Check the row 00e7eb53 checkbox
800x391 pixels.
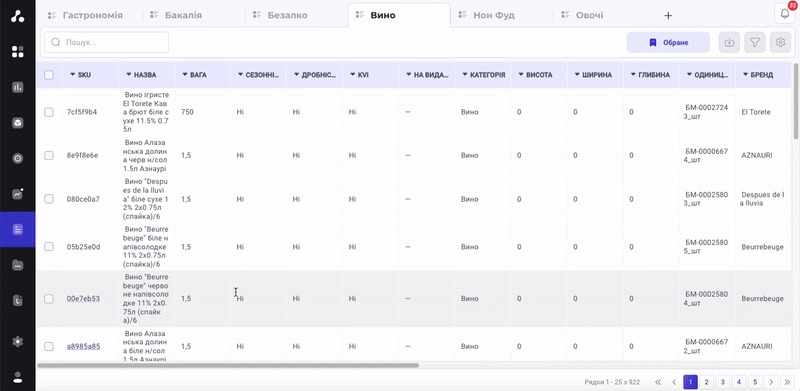coord(48,299)
